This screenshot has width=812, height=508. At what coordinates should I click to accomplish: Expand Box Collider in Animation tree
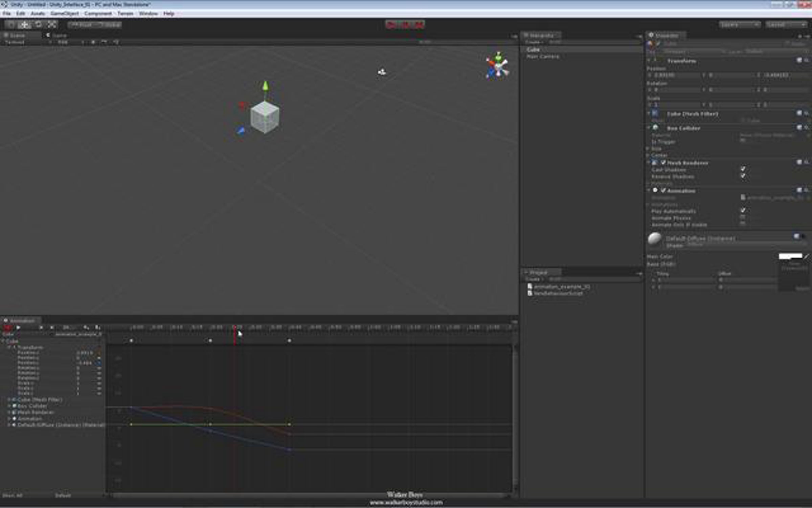[9, 406]
